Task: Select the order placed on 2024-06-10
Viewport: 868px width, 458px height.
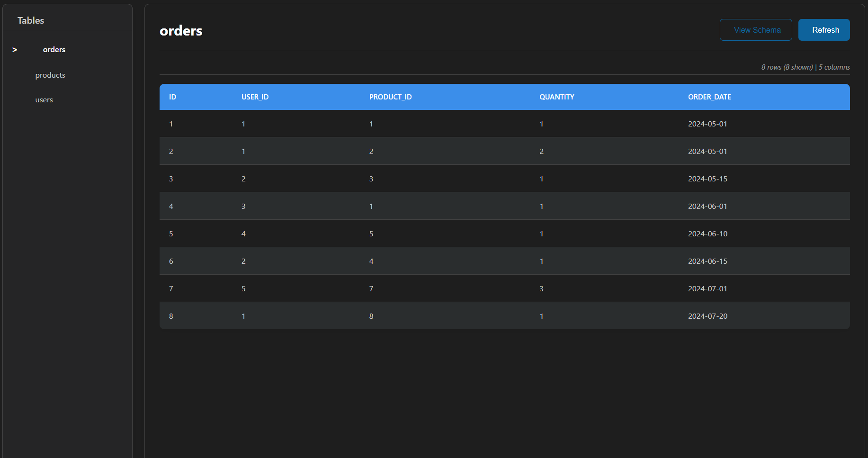Action: (426, 233)
